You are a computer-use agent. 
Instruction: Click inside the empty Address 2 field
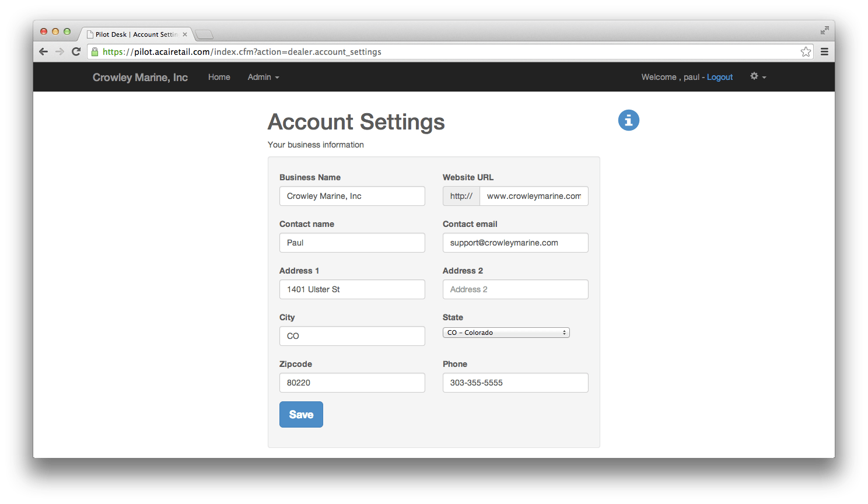514,289
